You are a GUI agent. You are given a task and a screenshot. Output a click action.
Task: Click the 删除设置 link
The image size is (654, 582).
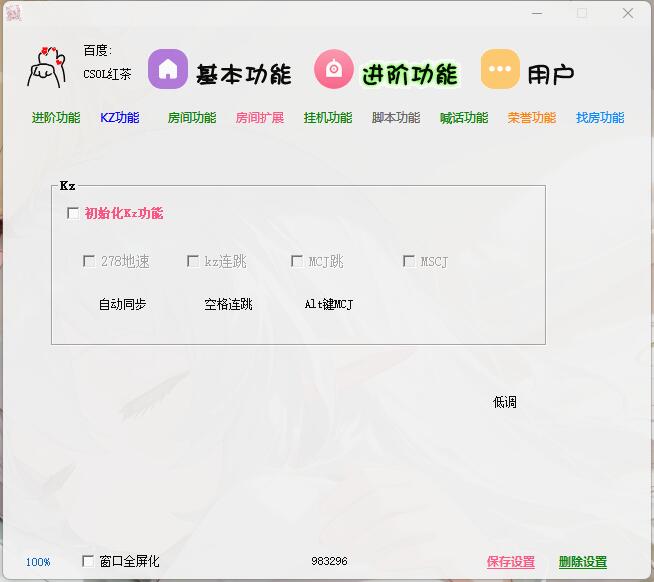click(x=583, y=562)
